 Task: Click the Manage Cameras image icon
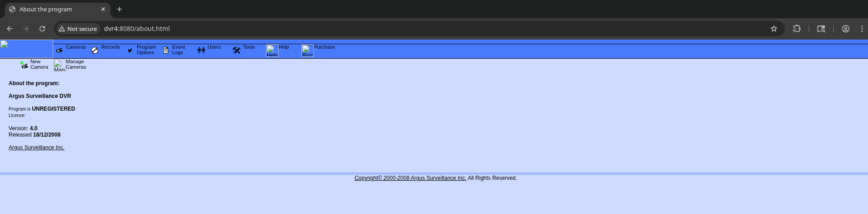click(60, 65)
